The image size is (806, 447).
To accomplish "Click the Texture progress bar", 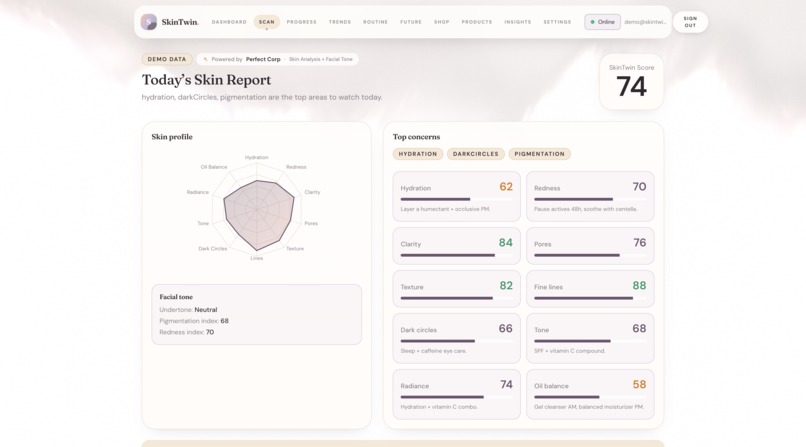I will coord(456,298).
